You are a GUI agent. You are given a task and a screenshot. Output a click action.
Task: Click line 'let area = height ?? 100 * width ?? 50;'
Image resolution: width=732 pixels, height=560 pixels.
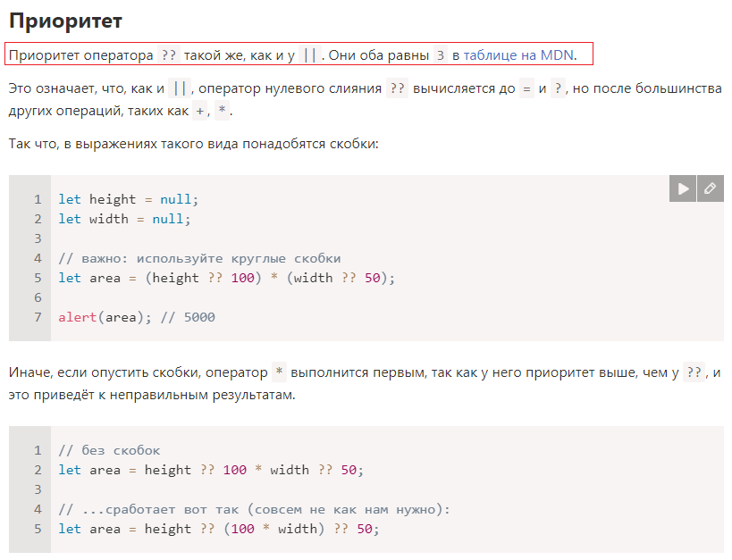coord(211,470)
